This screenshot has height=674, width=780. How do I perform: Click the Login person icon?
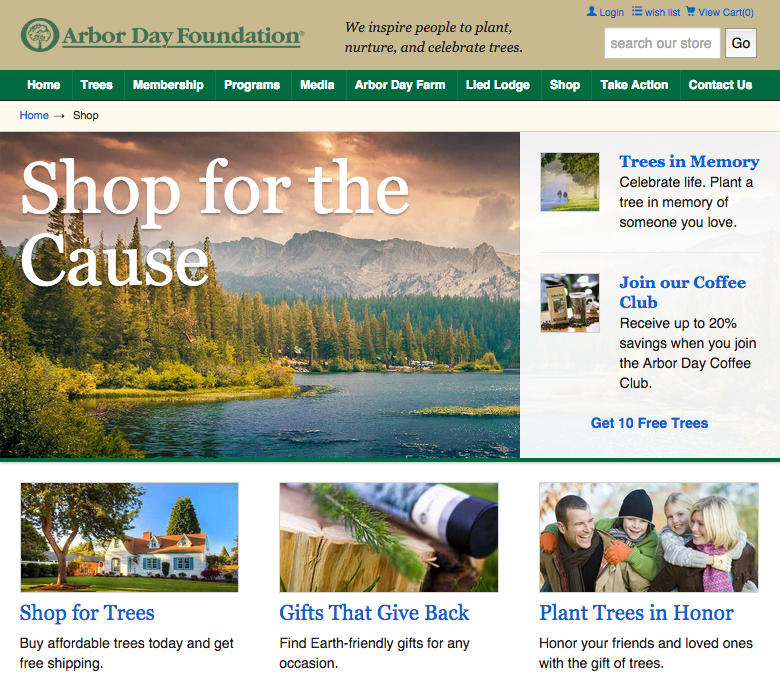coord(591,11)
